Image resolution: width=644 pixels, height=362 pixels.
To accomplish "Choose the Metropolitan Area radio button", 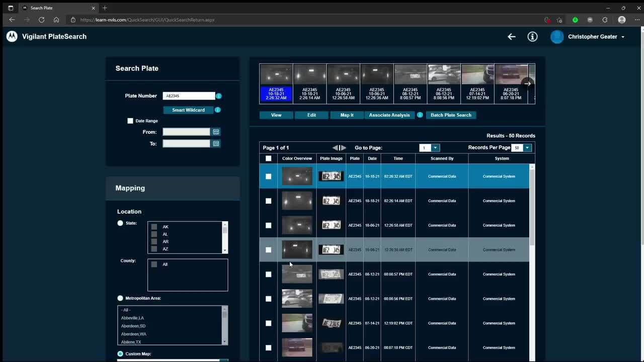I will coord(120,298).
